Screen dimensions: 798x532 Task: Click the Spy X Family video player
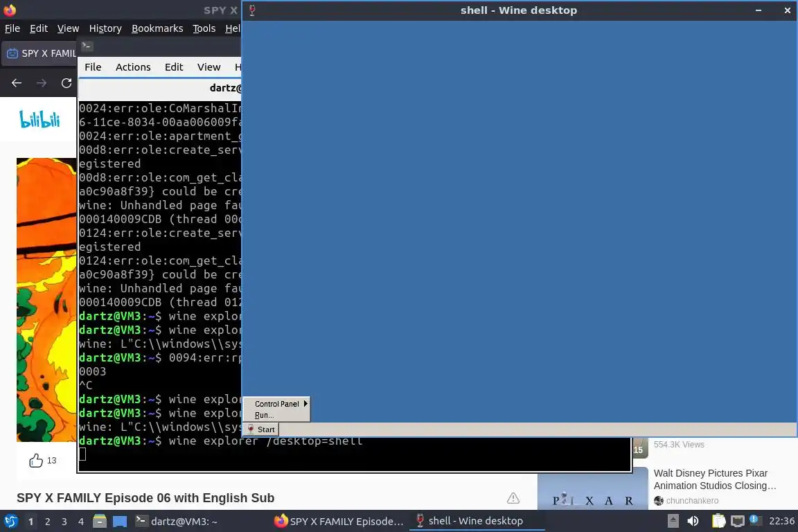click(46, 299)
